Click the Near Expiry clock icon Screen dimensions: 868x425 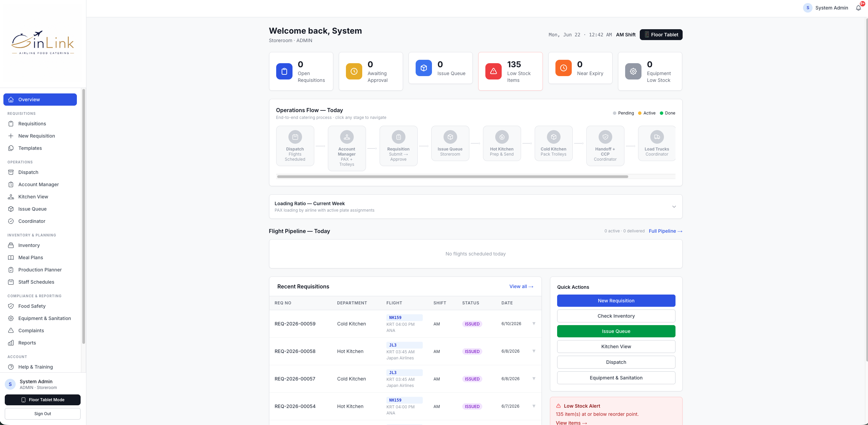pos(563,68)
